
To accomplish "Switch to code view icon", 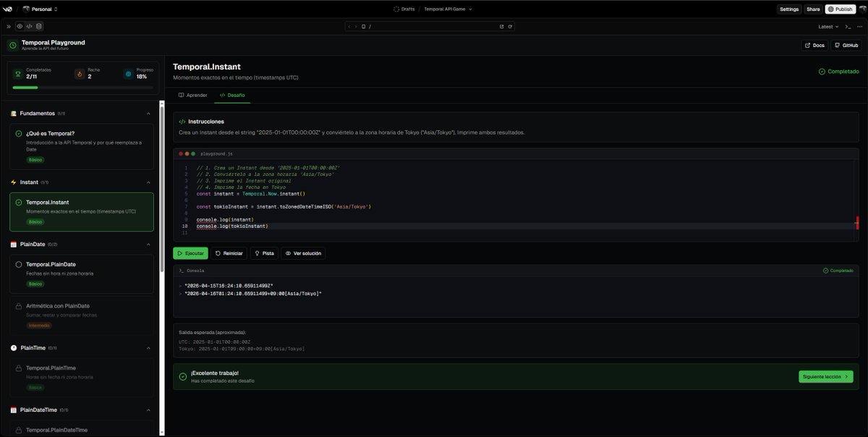I will pos(30,26).
